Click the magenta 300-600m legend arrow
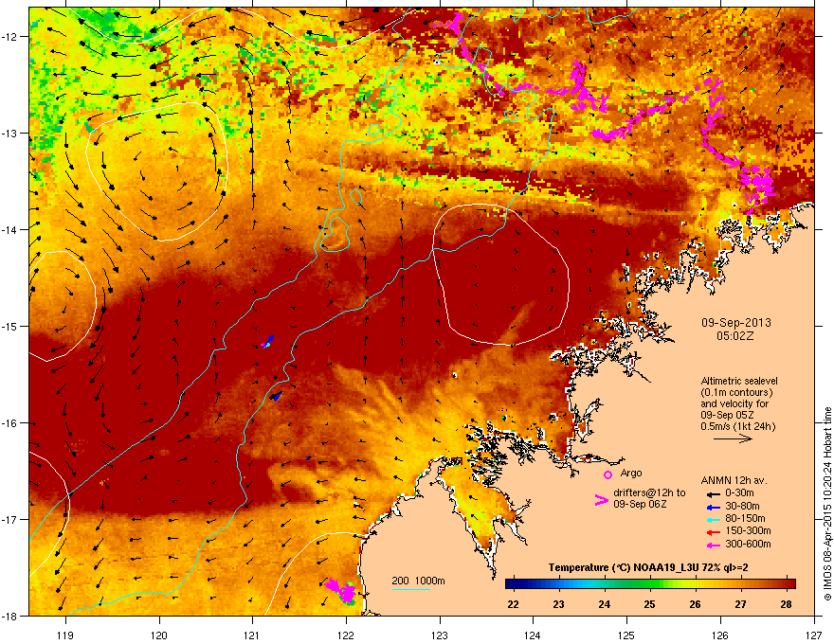 tap(713, 545)
